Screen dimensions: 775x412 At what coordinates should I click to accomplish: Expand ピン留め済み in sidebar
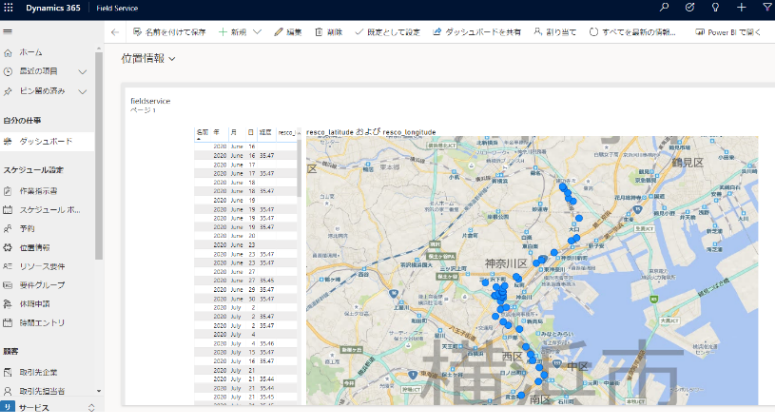coord(83,91)
